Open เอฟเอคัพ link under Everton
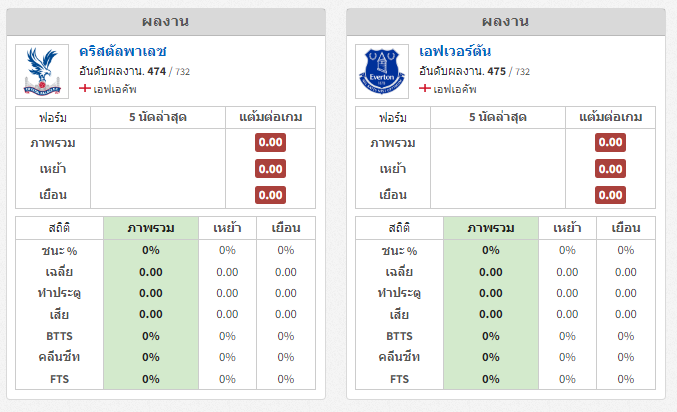 (x=455, y=89)
